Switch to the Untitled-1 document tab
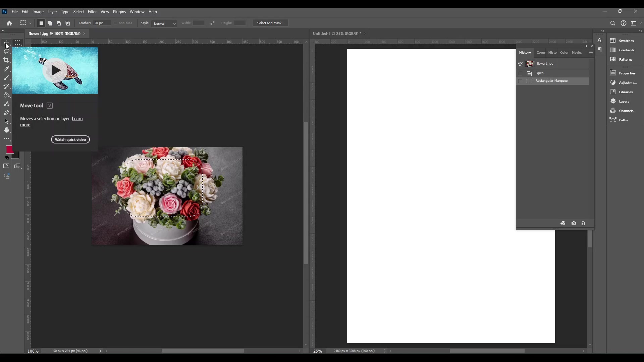 pos(337,34)
